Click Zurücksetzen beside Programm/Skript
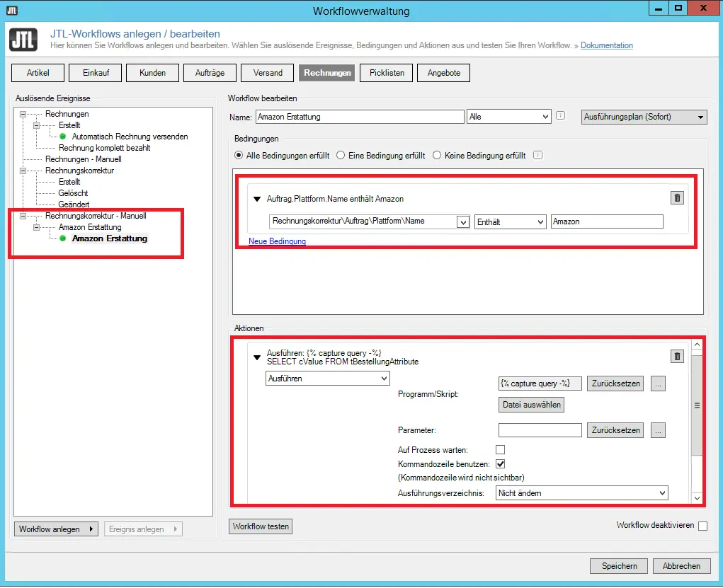Screen dimensions: 723x588 (x=615, y=384)
